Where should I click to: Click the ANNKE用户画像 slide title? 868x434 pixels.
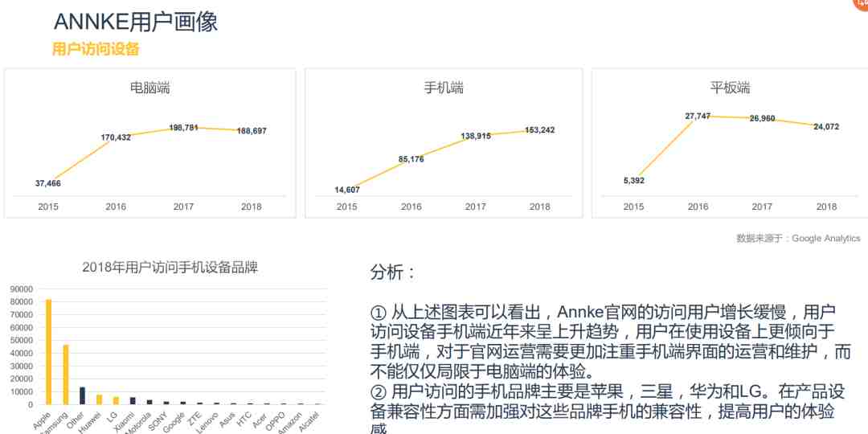click(136, 22)
